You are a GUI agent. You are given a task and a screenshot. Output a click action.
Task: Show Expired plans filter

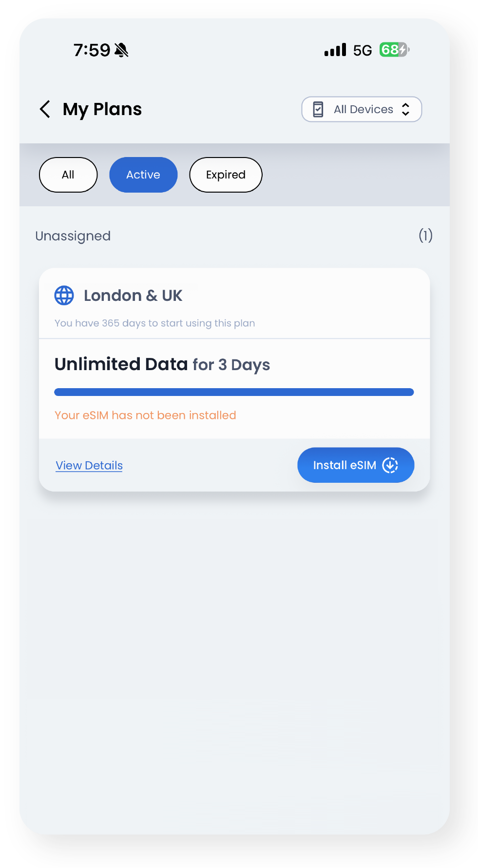coord(226,175)
